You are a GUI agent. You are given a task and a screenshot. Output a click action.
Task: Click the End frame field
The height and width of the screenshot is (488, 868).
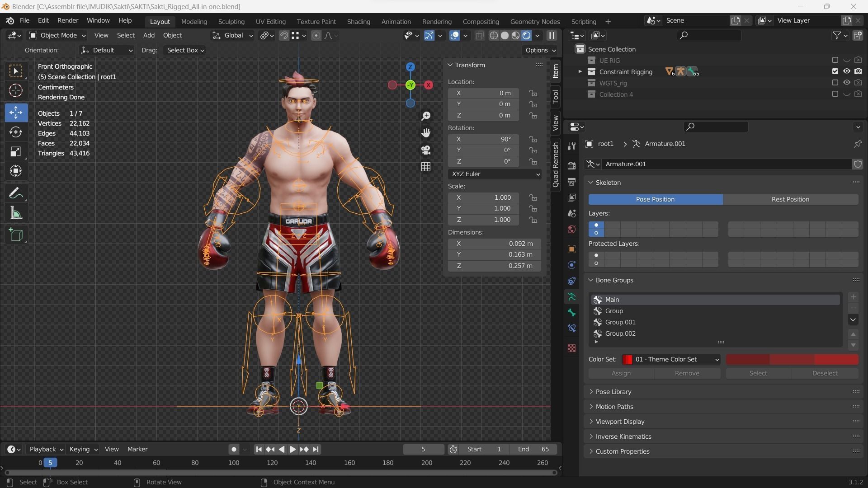click(x=533, y=449)
